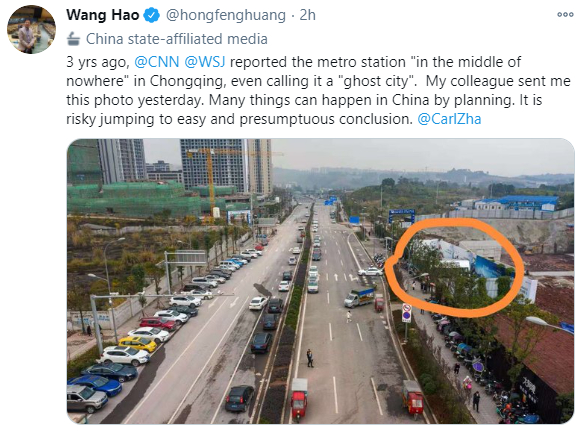580x435 pixels.
Task: Select the @hongfenghuang handle
Action: [x=226, y=15]
